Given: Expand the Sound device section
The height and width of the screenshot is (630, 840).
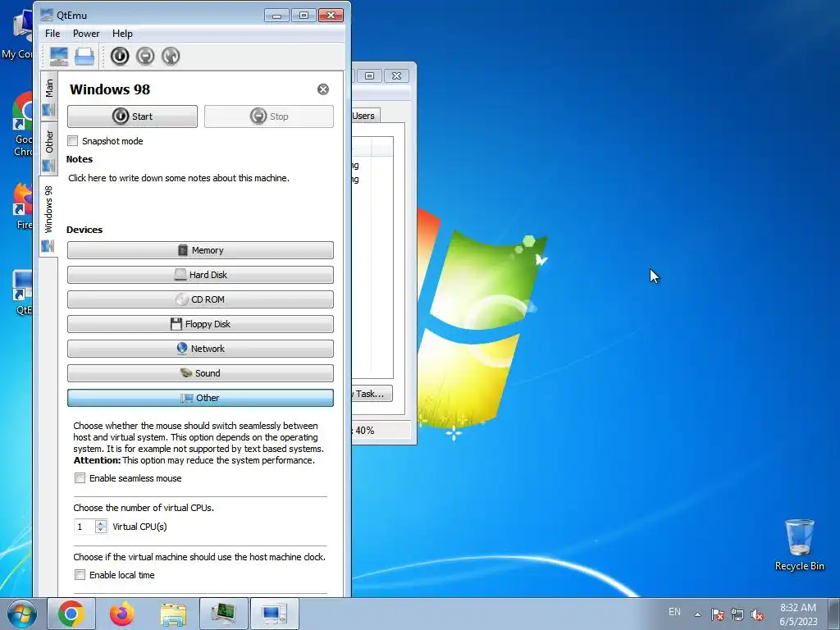Looking at the screenshot, I should [x=200, y=373].
